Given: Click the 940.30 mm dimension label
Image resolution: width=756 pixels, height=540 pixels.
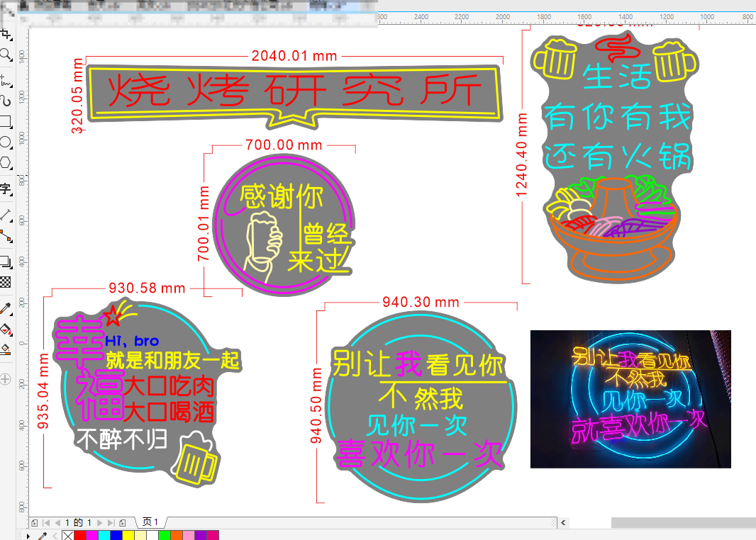Looking at the screenshot, I should coord(421,302).
